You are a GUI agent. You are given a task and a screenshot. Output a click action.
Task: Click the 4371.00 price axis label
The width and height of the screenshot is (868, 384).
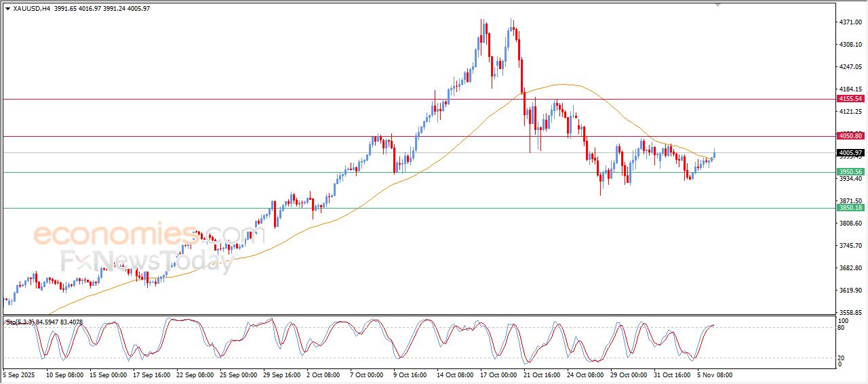pyautogui.click(x=850, y=22)
